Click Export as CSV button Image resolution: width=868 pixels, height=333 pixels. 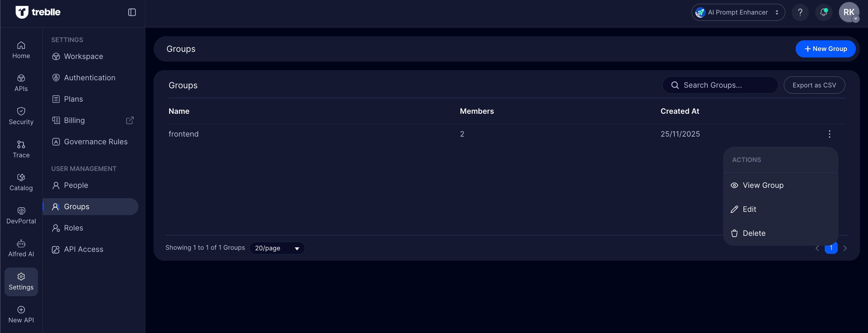point(814,85)
